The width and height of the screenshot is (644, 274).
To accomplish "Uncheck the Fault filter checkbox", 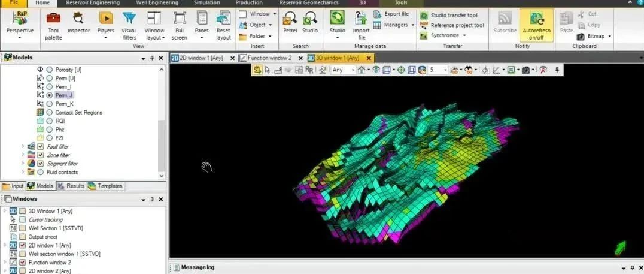I will click(x=40, y=146).
